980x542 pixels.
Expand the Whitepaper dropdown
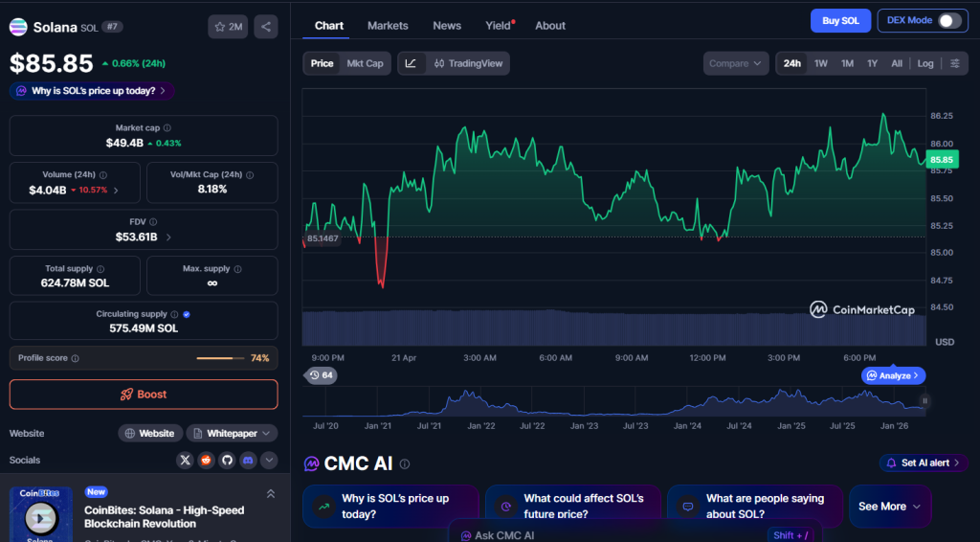coord(232,434)
